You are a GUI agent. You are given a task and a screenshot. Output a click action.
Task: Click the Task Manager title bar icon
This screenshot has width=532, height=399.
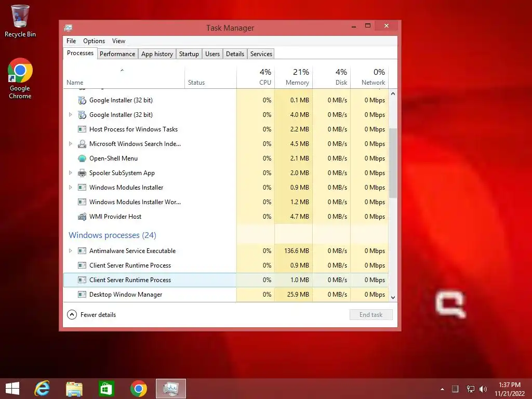[x=69, y=28]
